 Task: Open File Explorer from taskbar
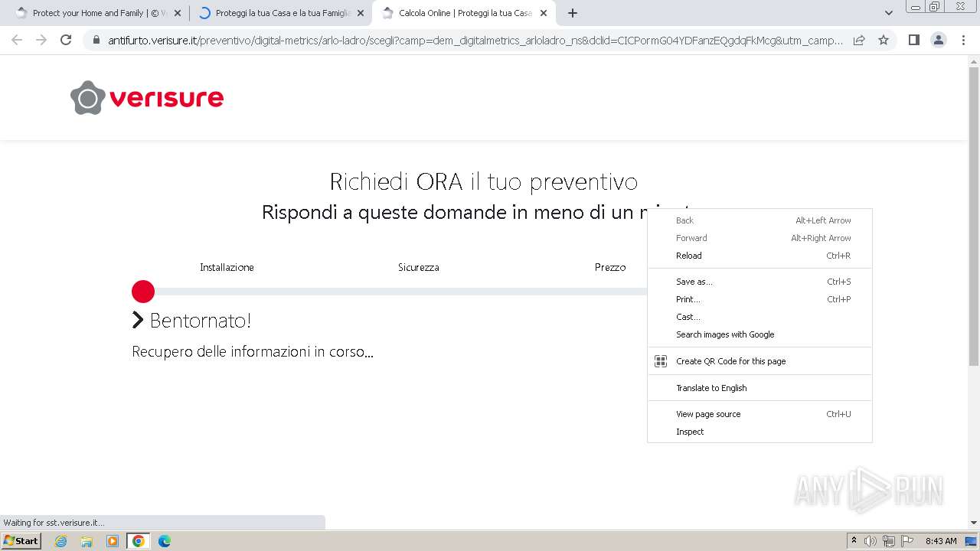click(87, 541)
